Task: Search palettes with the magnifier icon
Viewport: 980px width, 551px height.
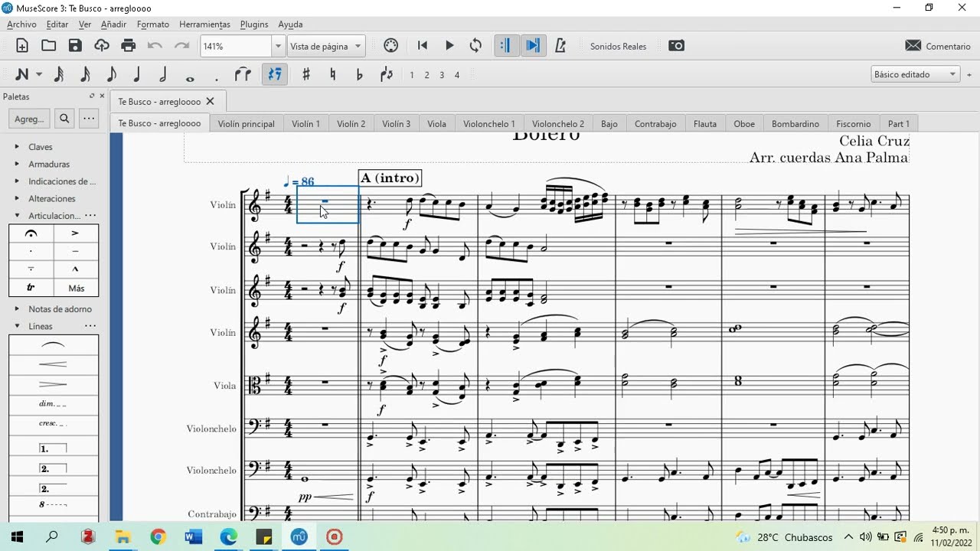Action: pyautogui.click(x=64, y=119)
